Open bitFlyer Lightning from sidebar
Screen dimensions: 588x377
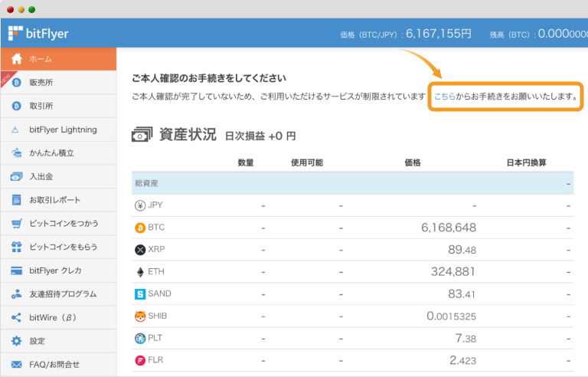pos(58,129)
